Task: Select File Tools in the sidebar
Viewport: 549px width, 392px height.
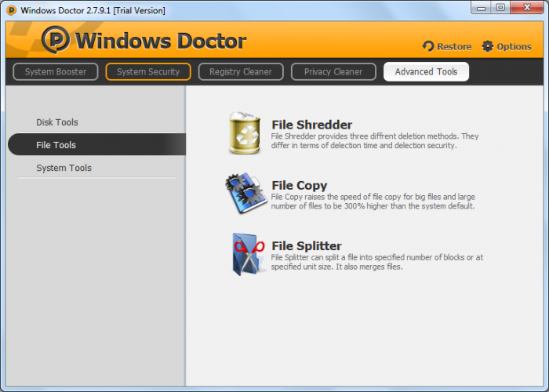Action: [x=96, y=144]
